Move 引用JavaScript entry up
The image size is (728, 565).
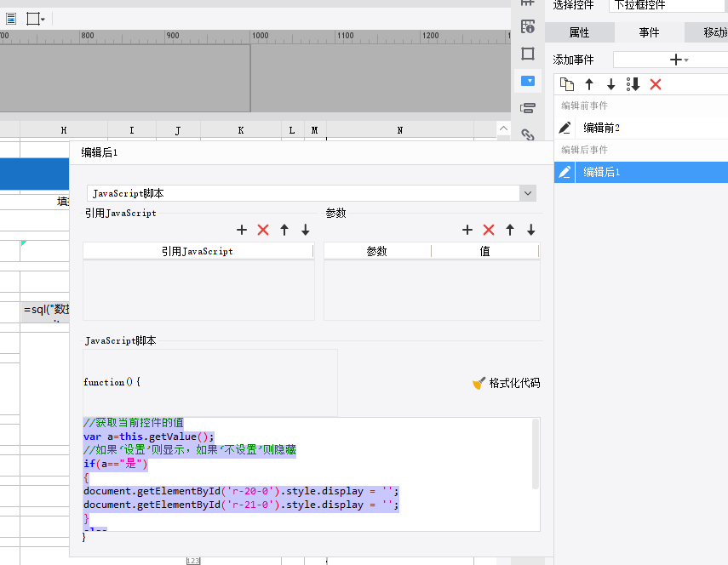pyautogui.click(x=284, y=230)
